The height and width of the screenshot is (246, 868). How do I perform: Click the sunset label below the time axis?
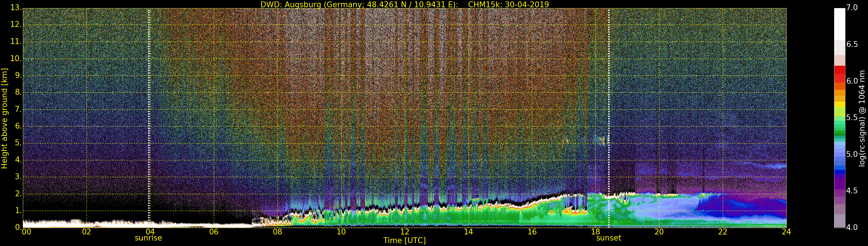coord(608,238)
